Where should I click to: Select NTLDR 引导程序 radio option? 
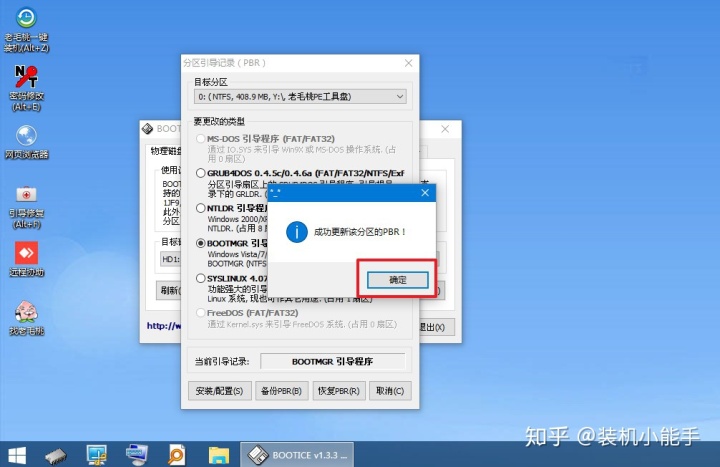pos(200,208)
